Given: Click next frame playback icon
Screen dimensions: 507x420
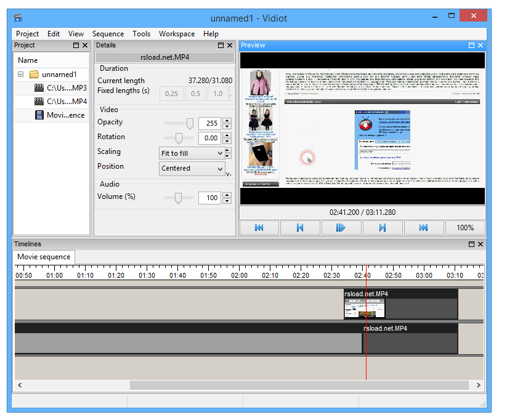Looking at the screenshot, I should (383, 227).
